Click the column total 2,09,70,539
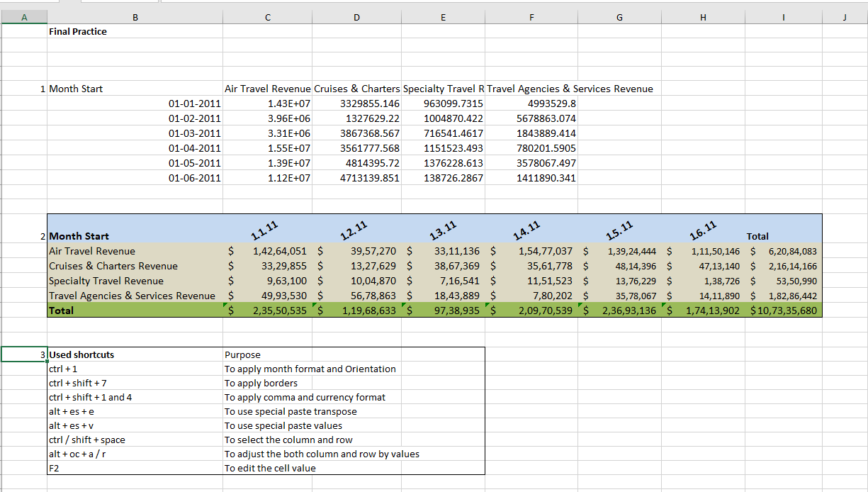This screenshot has height=492, width=868. point(531,310)
